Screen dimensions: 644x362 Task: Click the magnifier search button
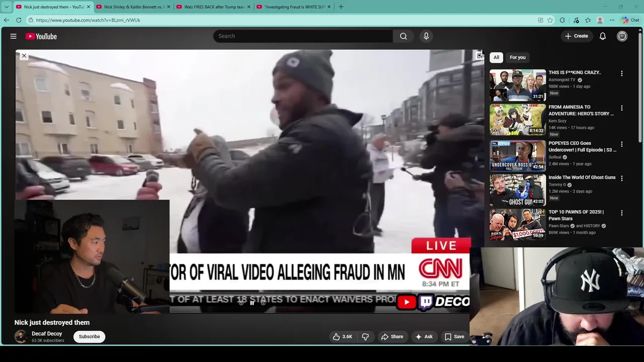coord(403,36)
